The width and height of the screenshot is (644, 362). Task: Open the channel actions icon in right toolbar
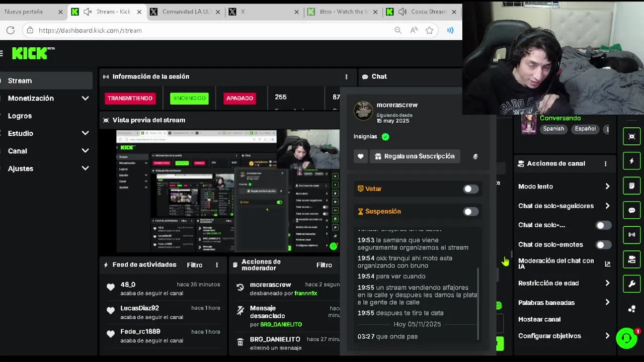coord(632,259)
